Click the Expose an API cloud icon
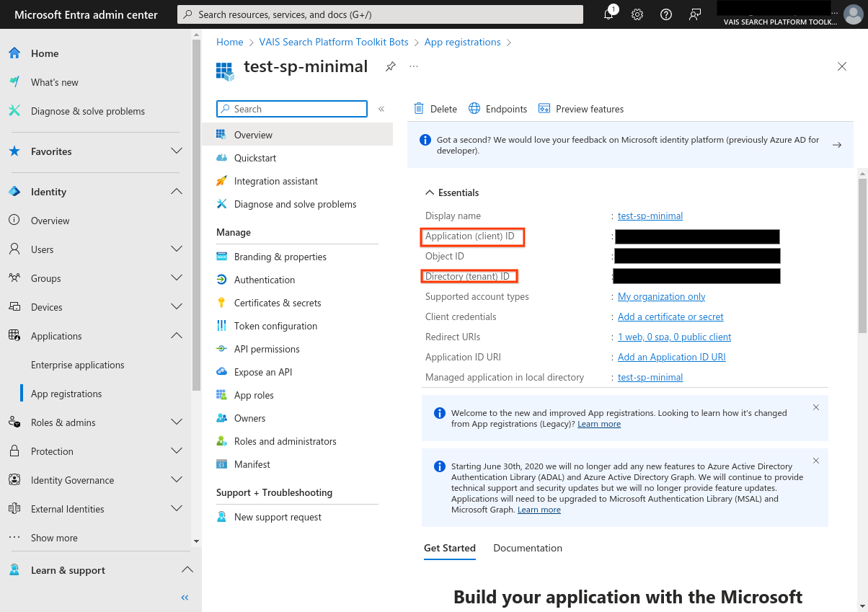Image resolution: width=868 pixels, height=612 pixels. [221, 372]
